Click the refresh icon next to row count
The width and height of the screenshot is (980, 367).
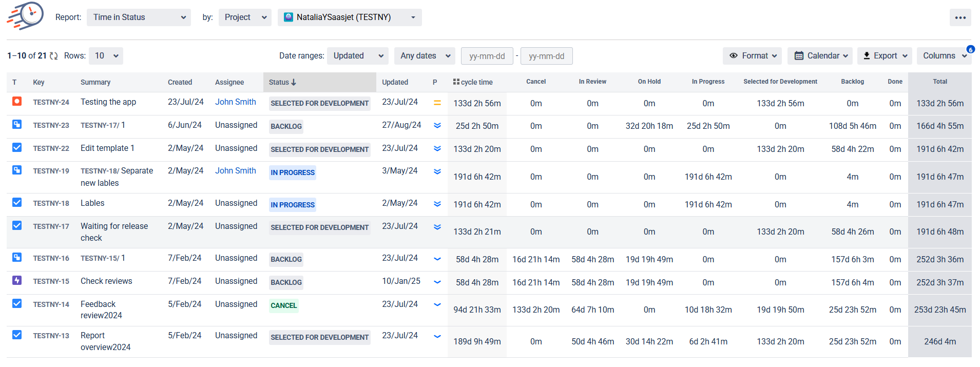pyautogui.click(x=54, y=56)
